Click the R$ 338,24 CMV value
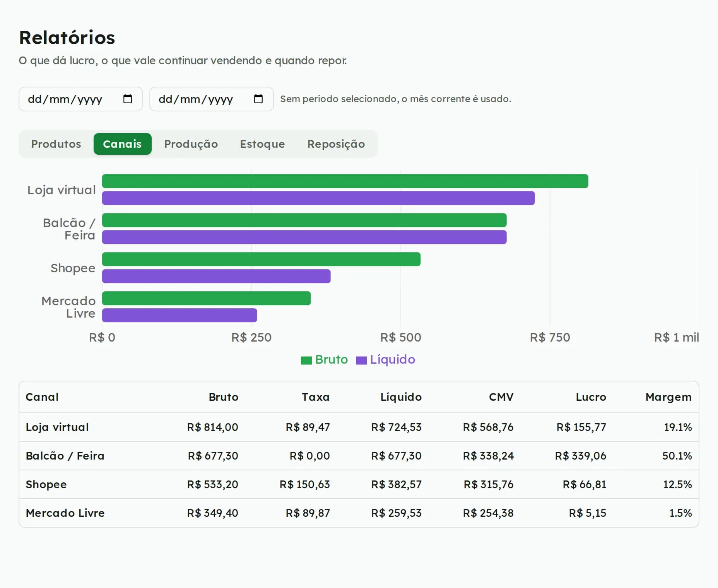718x588 pixels. [x=488, y=456]
